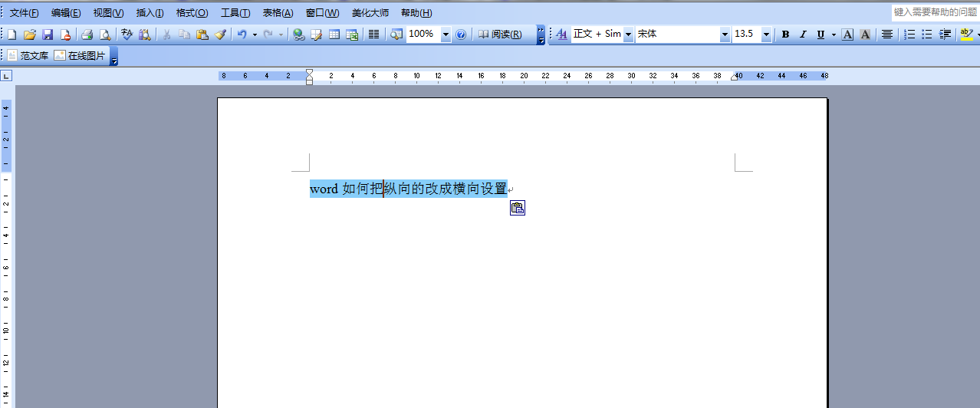Open the 表格(A) menu
980x408 pixels.
[x=278, y=13]
